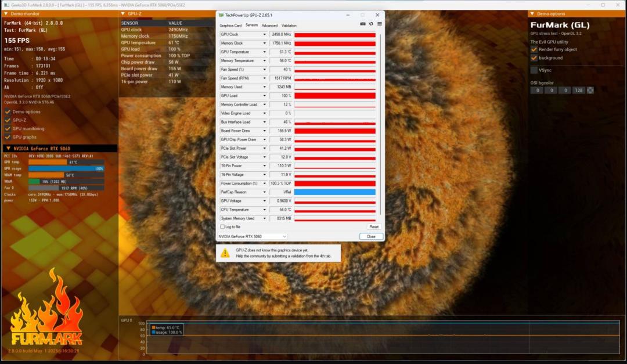Click the GPU temp 61°C orange bar
This screenshot has height=364, width=627.
pyautogui.click(x=48, y=163)
